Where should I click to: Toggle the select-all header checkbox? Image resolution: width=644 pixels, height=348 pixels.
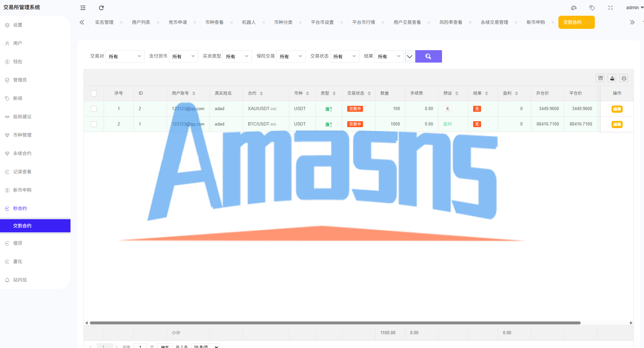point(94,93)
